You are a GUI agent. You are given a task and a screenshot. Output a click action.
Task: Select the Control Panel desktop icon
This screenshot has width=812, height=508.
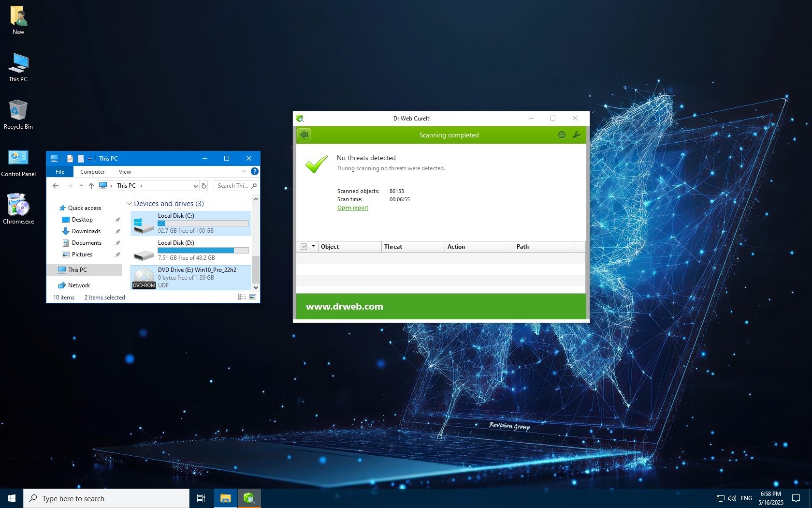pos(18,162)
